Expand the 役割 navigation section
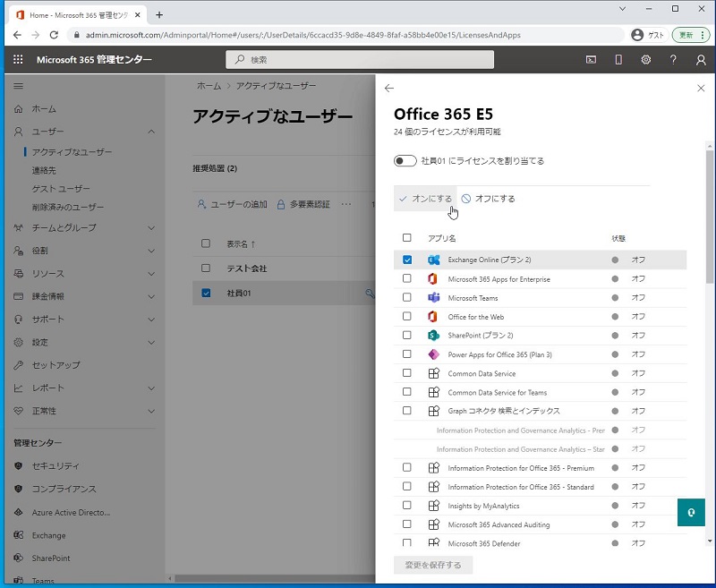Screen dimensions: 716x588 [x=151, y=251]
